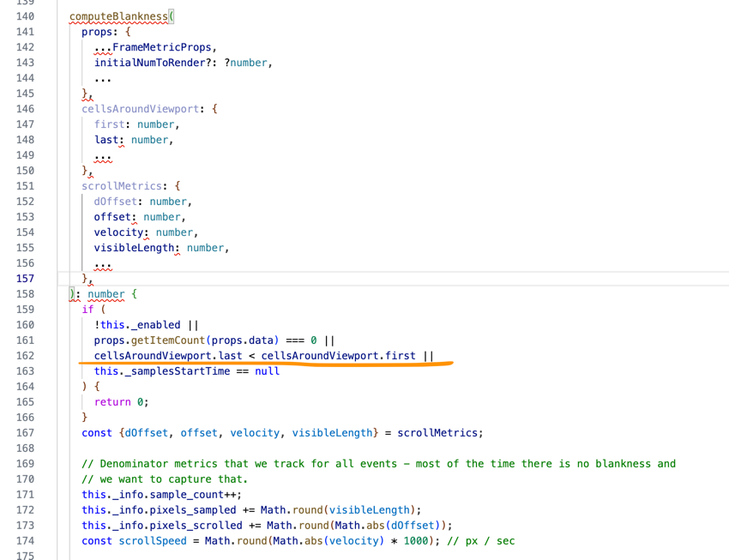Click the ...FrameMetricProps spread text
729x560 pixels.
coord(153,47)
